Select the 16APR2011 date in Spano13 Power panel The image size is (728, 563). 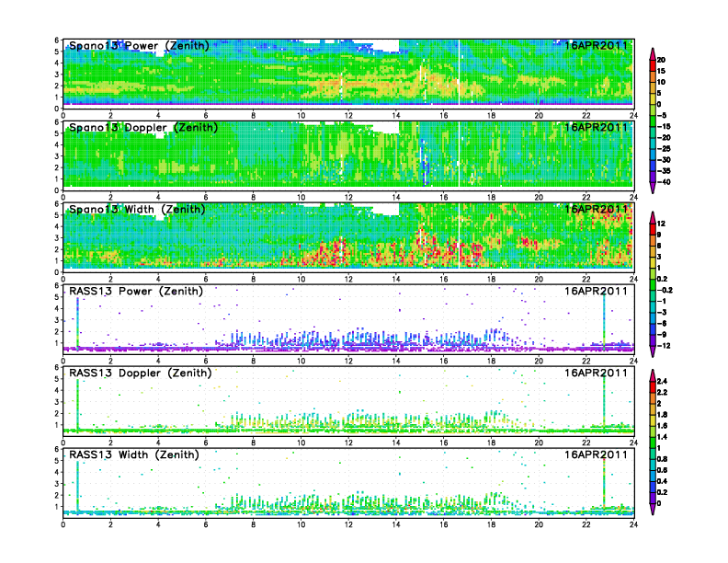click(596, 45)
